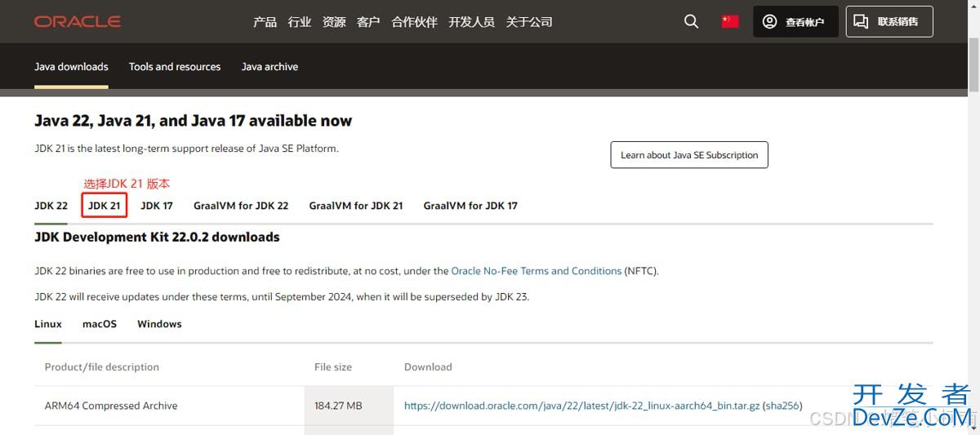Select GraalVM for JDK 22 tab
The height and width of the screenshot is (435, 980).
[x=241, y=206]
